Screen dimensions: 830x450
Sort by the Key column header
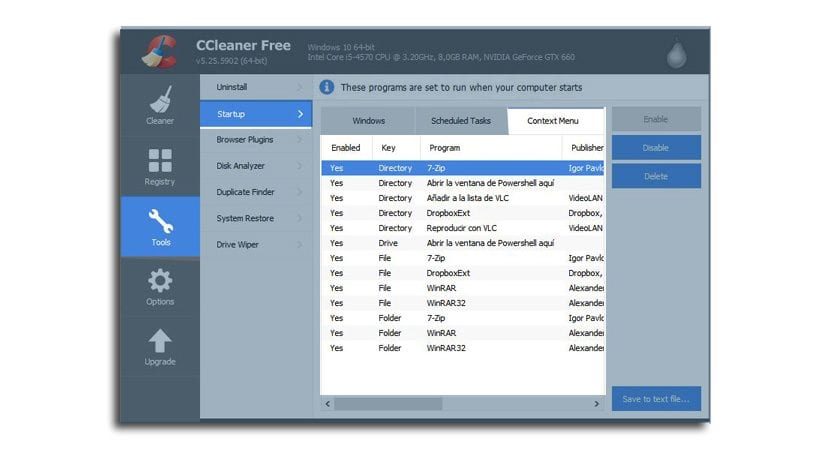click(x=396, y=148)
